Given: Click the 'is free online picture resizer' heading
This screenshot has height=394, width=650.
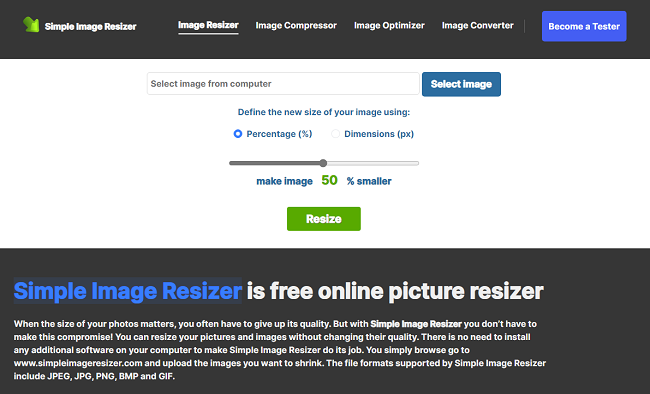Looking at the screenshot, I should (395, 291).
